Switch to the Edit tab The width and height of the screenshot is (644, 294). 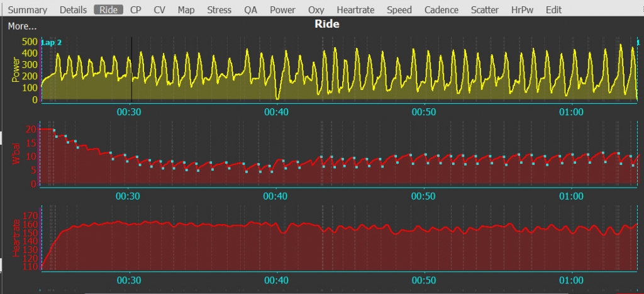click(x=553, y=10)
